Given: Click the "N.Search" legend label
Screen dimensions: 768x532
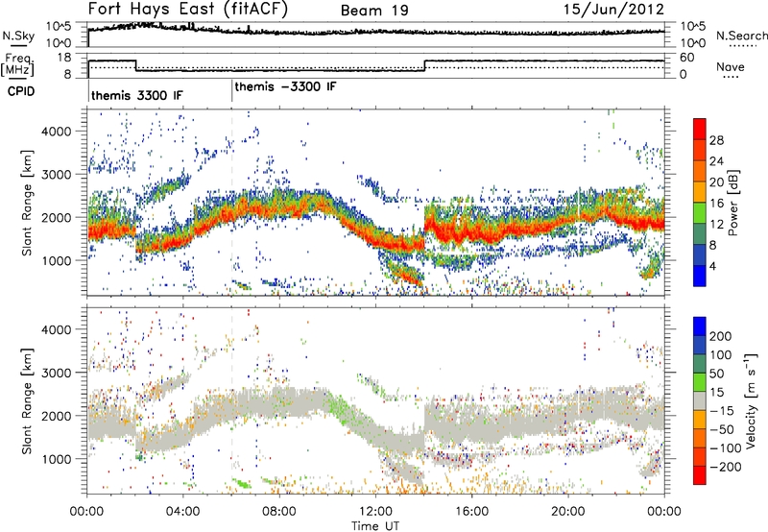Looking at the screenshot, I should click(x=741, y=36).
